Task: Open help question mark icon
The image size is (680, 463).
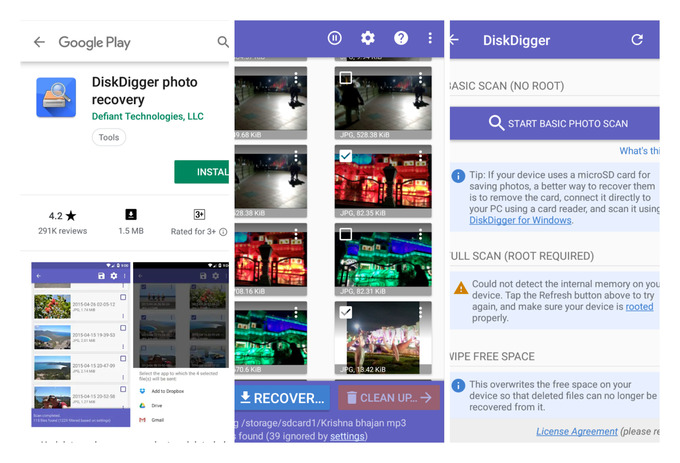Action: pyautogui.click(x=401, y=38)
